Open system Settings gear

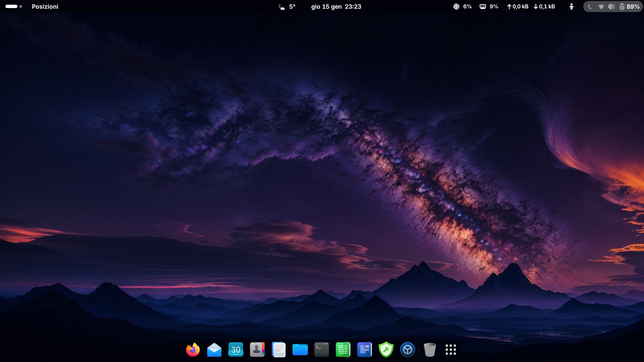tap(408, 350)
